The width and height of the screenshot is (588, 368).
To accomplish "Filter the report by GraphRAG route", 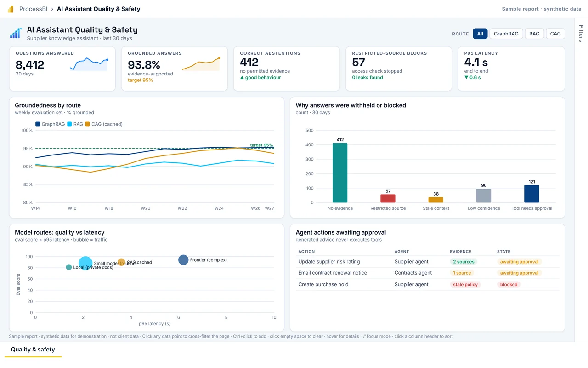I will click(x=506, y=34).
